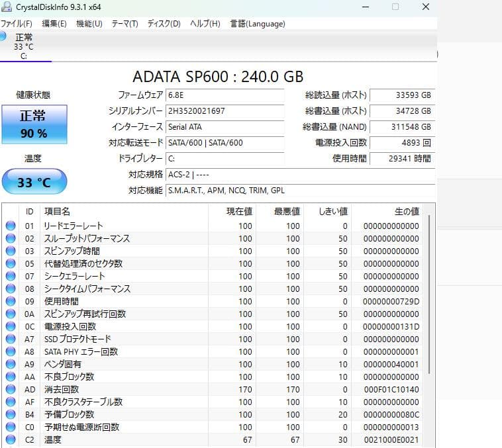502x448 pixels.
Task: Click status orb for 03 スピンアップ時間
Action: click(11, 251)
